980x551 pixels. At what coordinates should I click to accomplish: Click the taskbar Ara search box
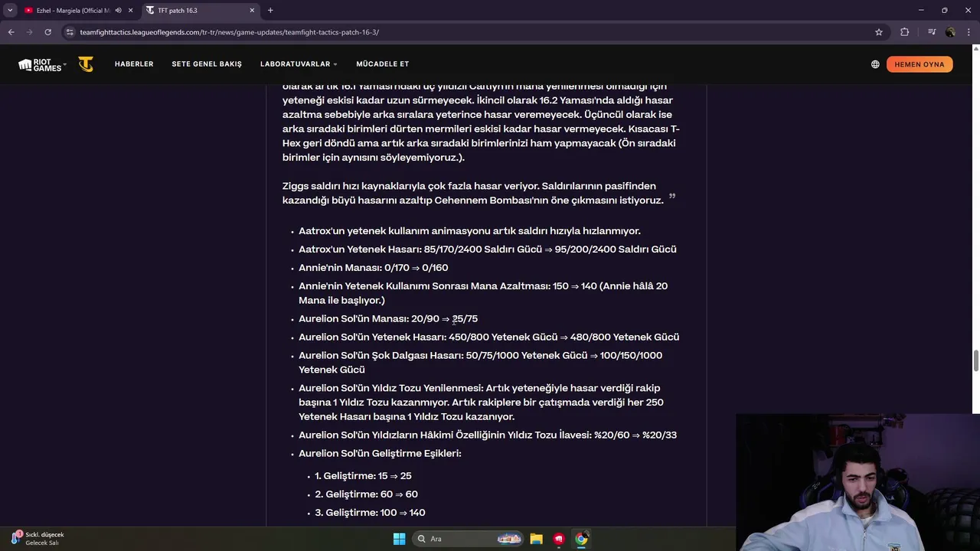(x=469, y=539)
